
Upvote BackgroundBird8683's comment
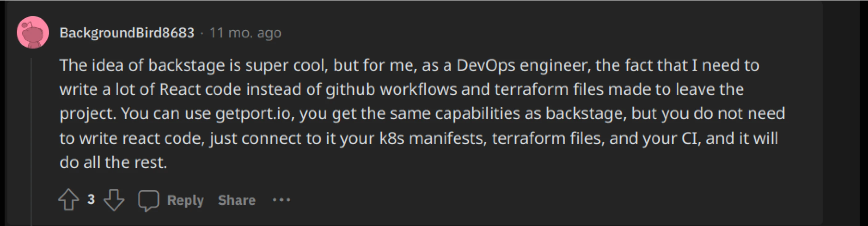[x=69, y=200]
